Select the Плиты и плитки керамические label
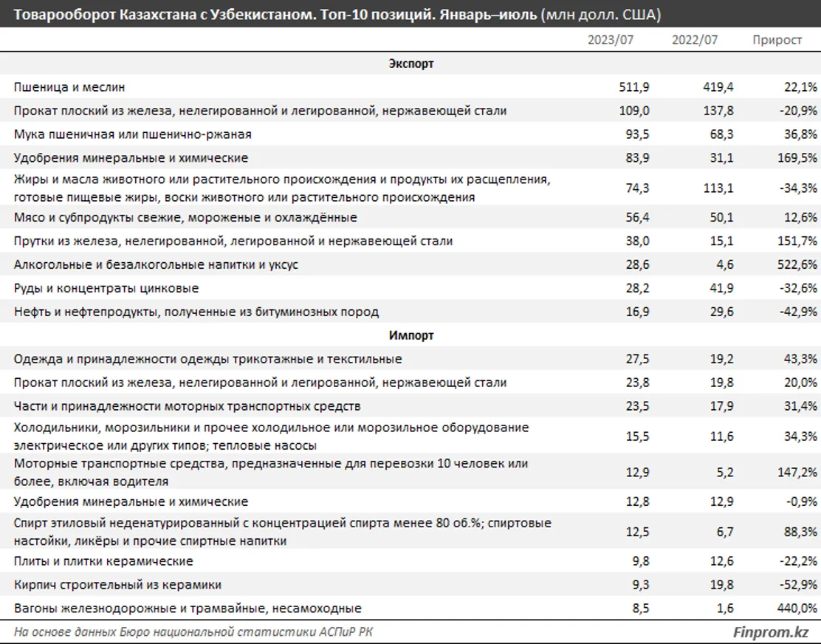 [103, 561]
